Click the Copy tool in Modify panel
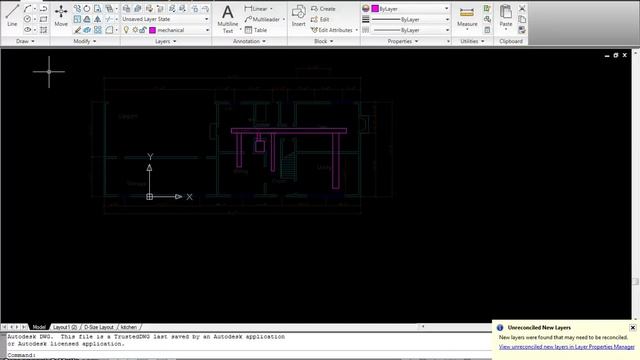This screenshot has height=360, width=640. (77, 8)
